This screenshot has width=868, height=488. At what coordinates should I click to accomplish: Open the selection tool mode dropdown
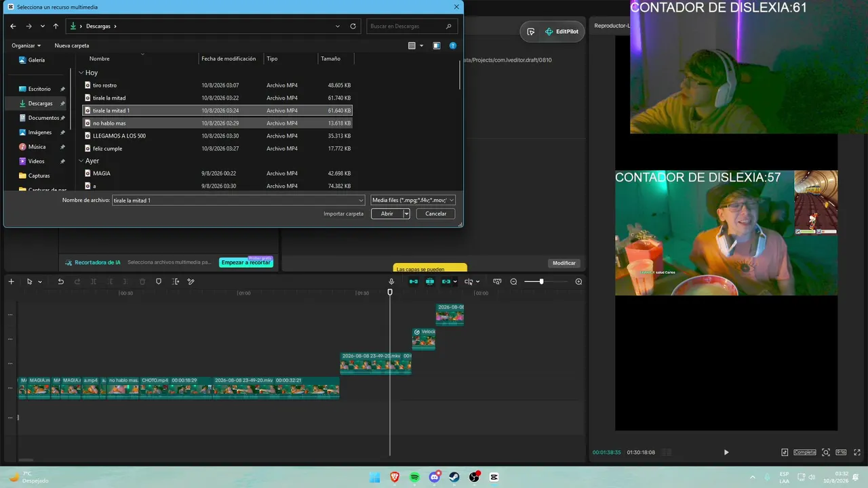40,282
